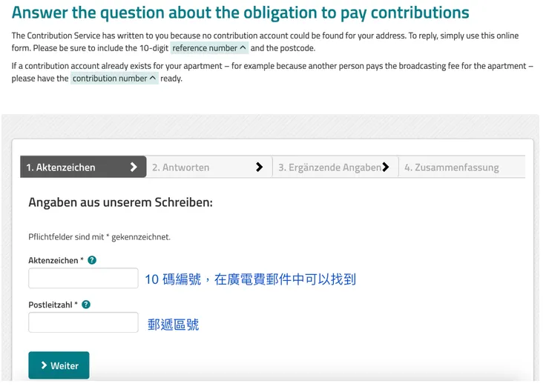Click the arrow after Ergänzende Angaben step
Viewport: 549px width, 392px height.
click(x=386, y=167)
